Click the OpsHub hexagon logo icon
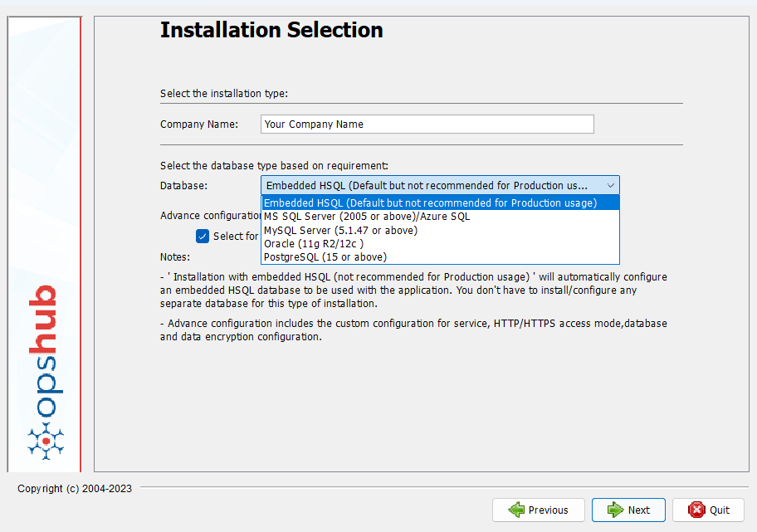Viewport: 757px width, 532px height. [46, 440]
